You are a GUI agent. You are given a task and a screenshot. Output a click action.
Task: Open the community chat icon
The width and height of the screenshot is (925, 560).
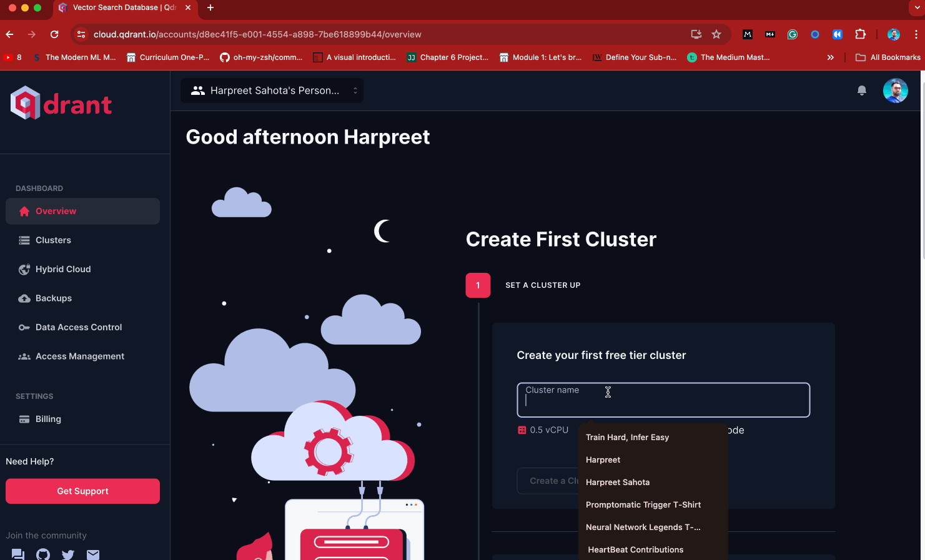(x=18, y=554)
